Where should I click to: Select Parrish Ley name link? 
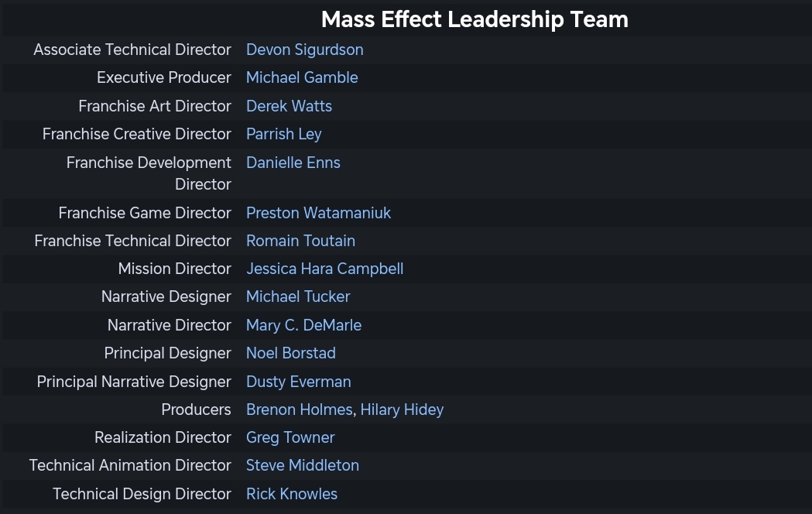[x=284, y=134]
